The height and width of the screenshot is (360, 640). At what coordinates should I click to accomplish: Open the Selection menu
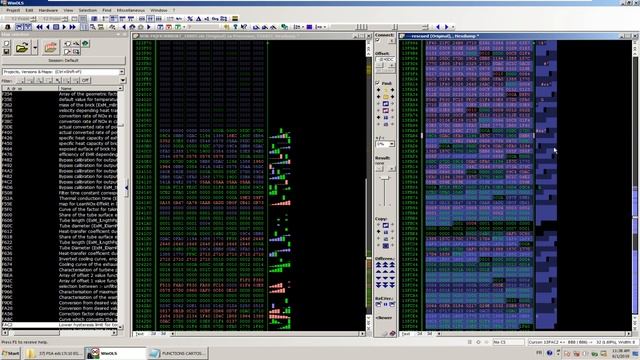87,10
